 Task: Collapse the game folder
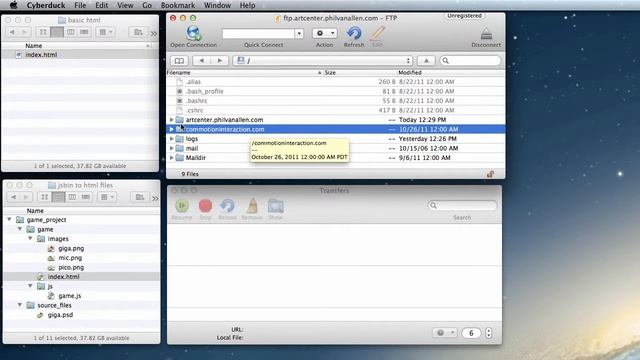pos(20,229)
